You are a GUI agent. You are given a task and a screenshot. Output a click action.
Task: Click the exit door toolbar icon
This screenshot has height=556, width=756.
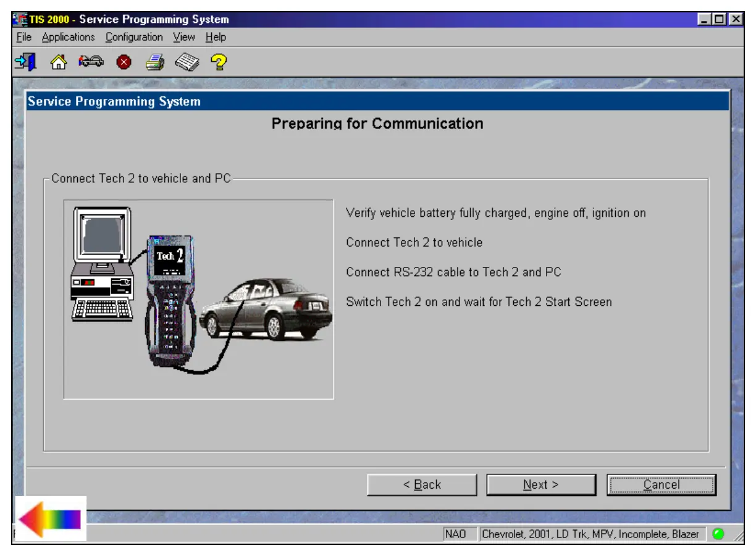[25, 62]
